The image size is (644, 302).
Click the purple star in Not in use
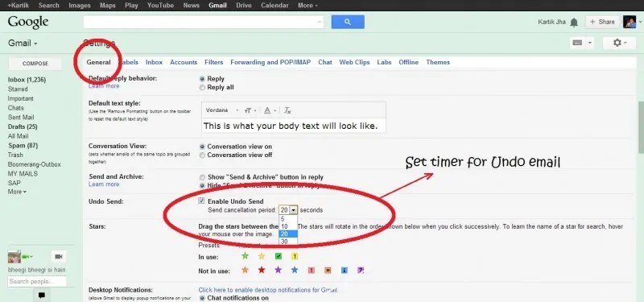tap(278, 270)
